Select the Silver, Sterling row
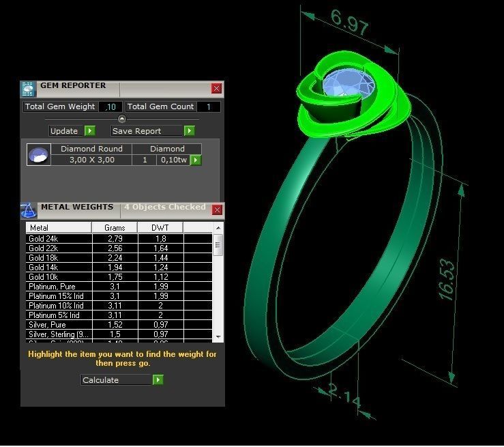The image size is (504, 447). pyautogui.click(x=119, y=334)
